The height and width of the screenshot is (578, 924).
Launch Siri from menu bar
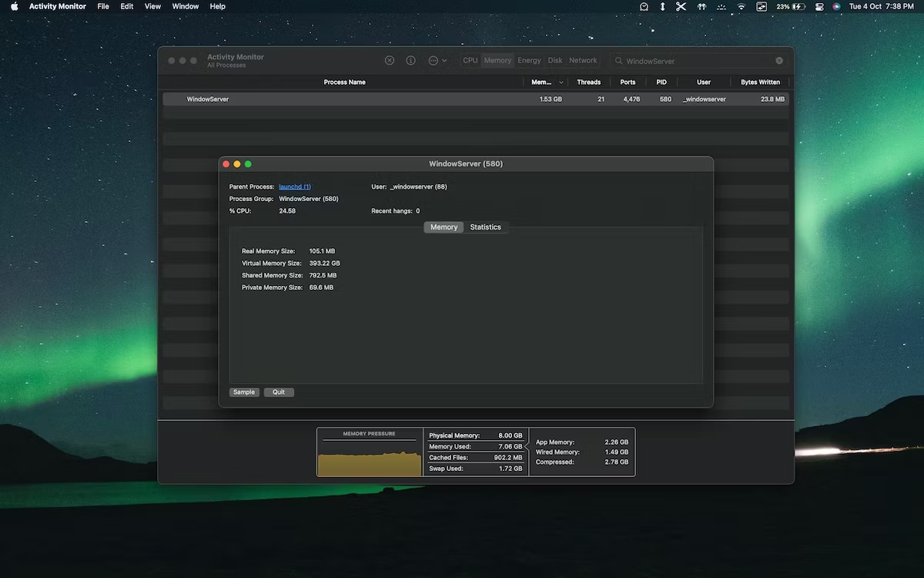coord(836,6)
